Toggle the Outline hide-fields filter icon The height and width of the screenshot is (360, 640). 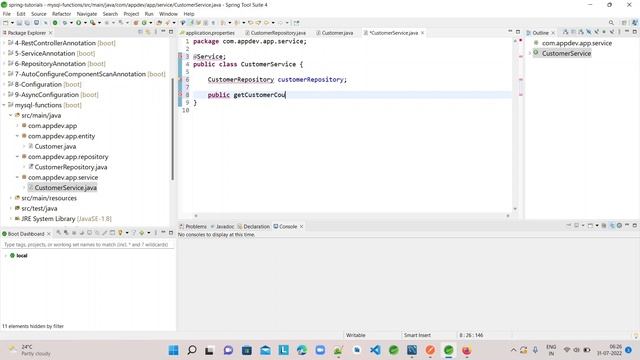click(589, 32)
